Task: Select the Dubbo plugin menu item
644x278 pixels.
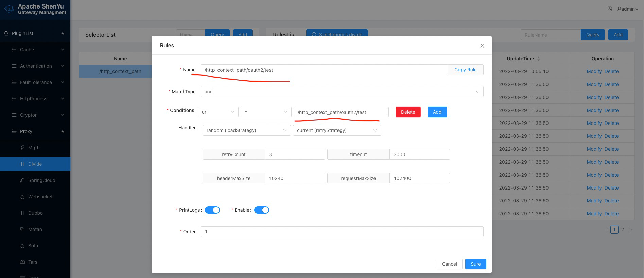Action: point(35,213)
